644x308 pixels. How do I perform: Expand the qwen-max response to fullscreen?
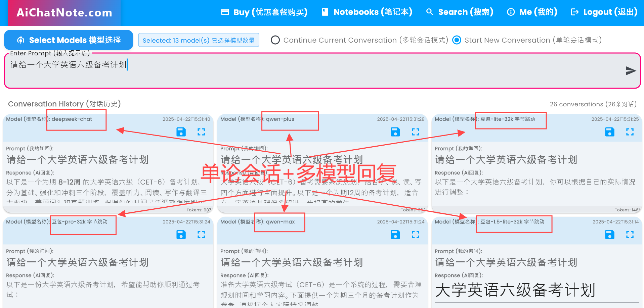click(x=416, y=235)
